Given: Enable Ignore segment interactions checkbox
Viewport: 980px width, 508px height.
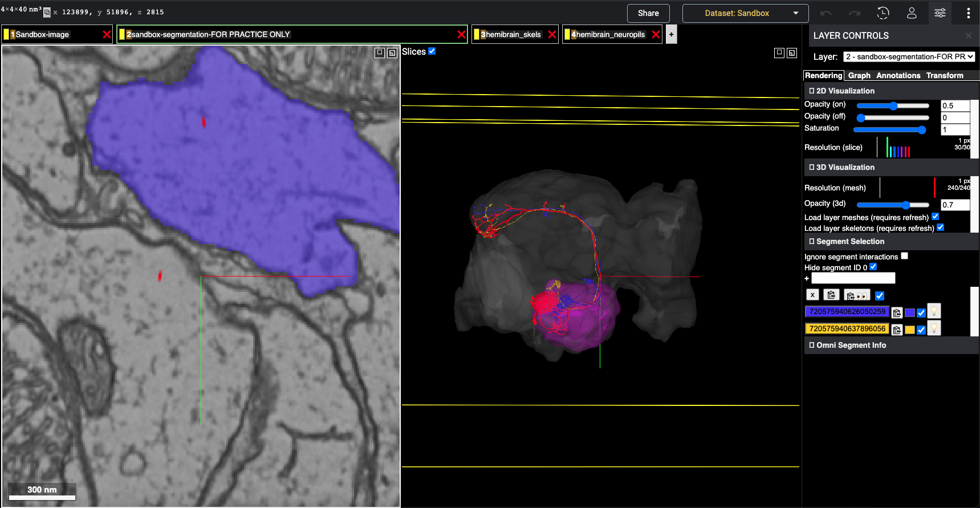Looking at the screenshot, I should 904,257.
